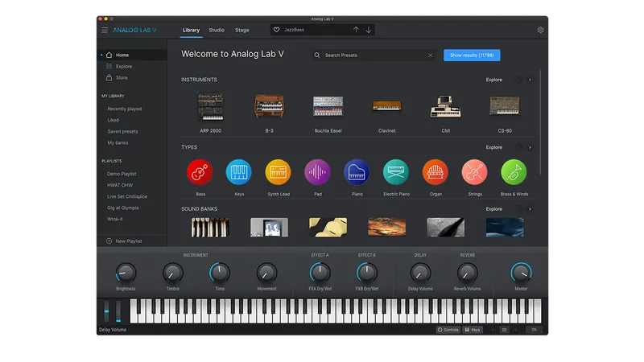Like the JazzBass preset with heart icon

(276, 30)
